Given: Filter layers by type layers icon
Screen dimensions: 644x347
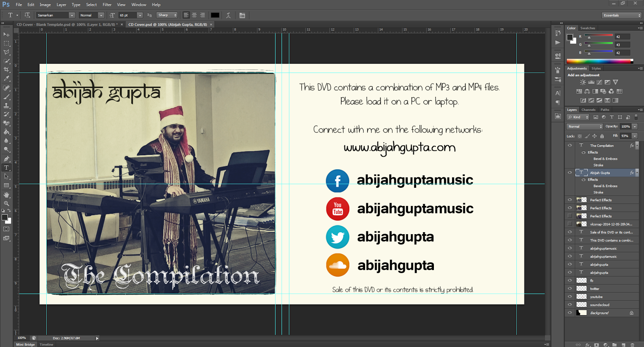Looking at the screenshot, I should pos(612,117).
